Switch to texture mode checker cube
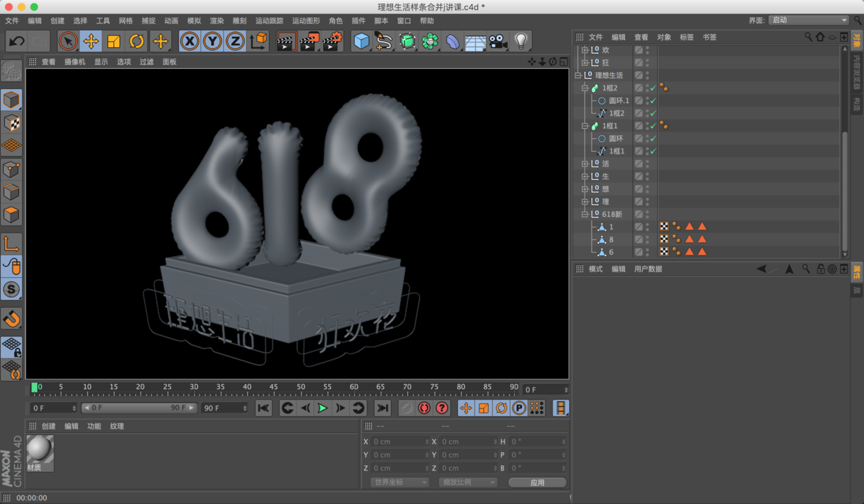 pos(11,123)
